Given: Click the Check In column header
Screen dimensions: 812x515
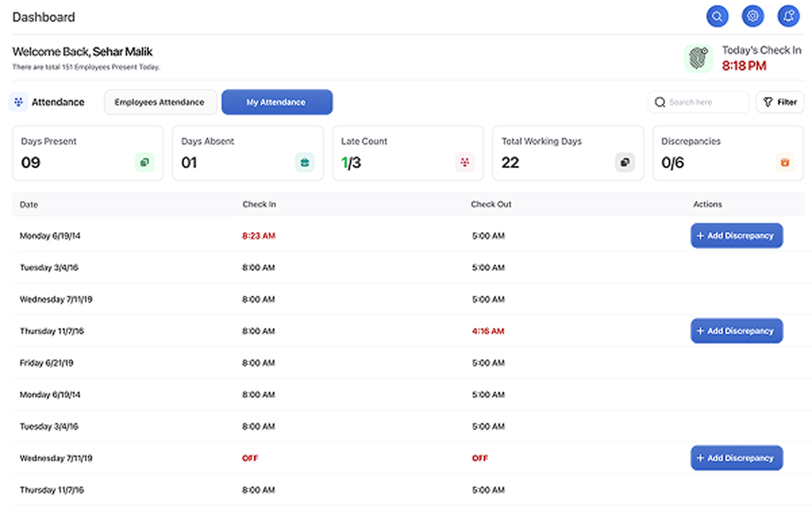Looking at the screenshot, I should pos(259,204).
